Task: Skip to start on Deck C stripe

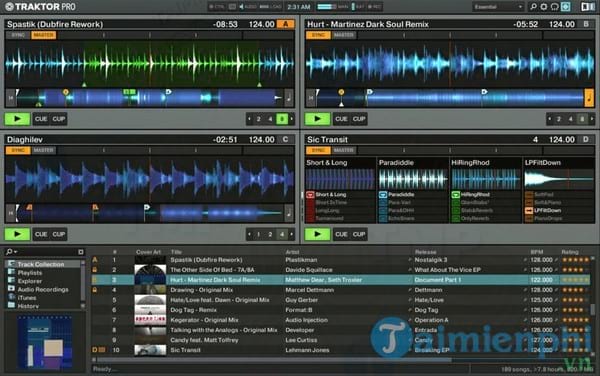Action: (x=11, y=213)
